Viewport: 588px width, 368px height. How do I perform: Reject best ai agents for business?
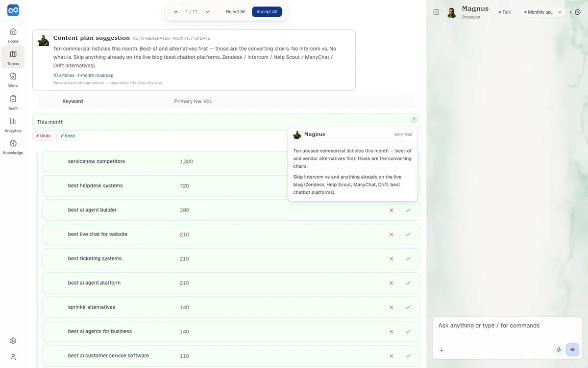point(391,332)
